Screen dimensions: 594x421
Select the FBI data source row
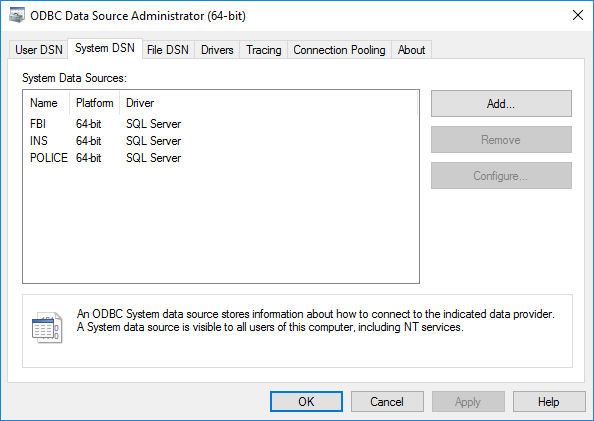click(x=106, y=124)
